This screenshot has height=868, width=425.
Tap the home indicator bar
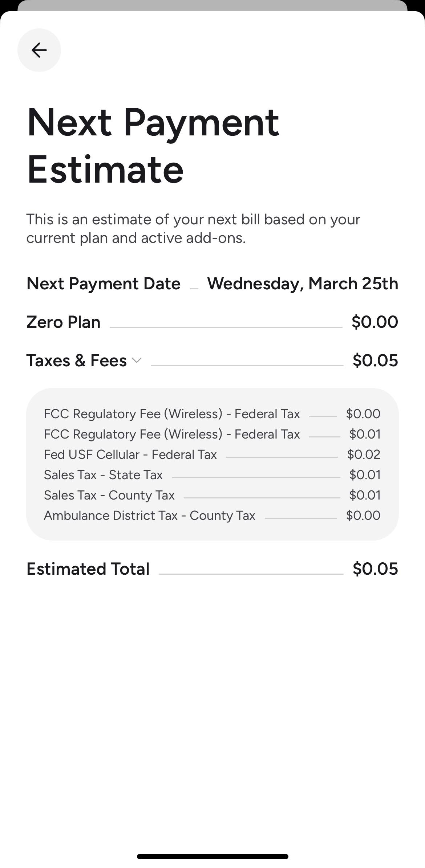(212, 856)
